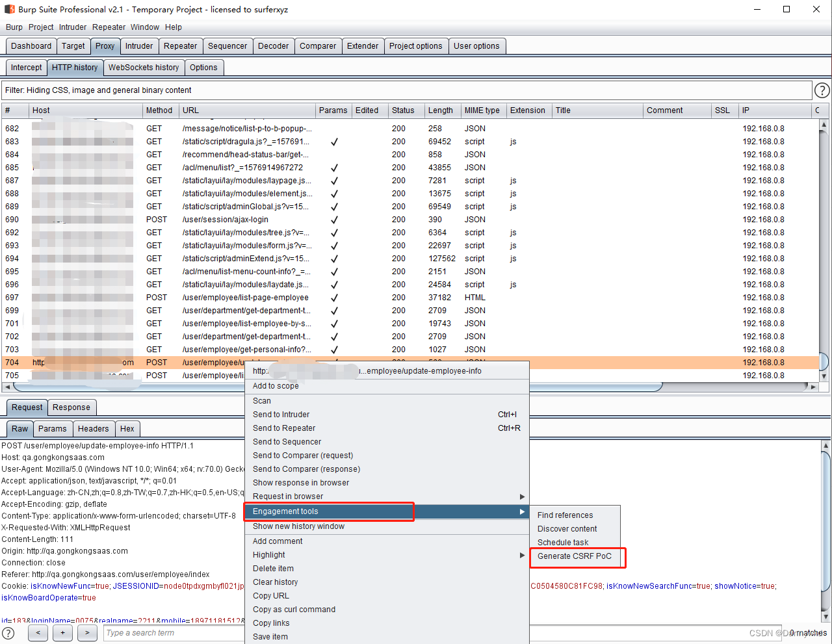Viewport: 832px width, 644px height.
Task: Choose 'Discover content' from submenu
Action: click(575, 529)
